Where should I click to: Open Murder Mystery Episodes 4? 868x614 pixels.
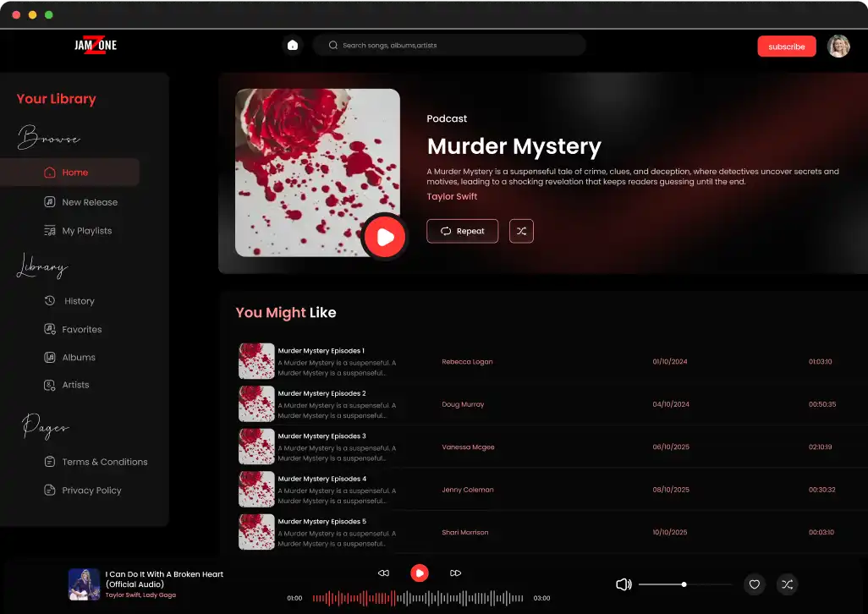point(321,479)
